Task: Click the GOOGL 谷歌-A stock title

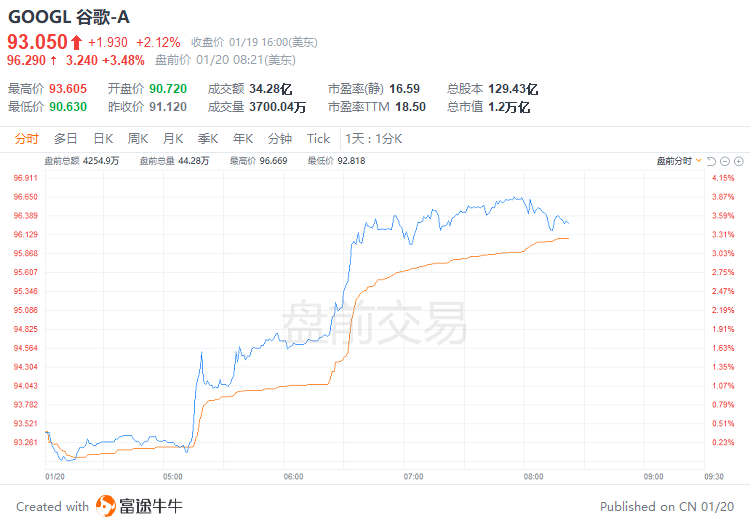Action: tap(69, 17)
